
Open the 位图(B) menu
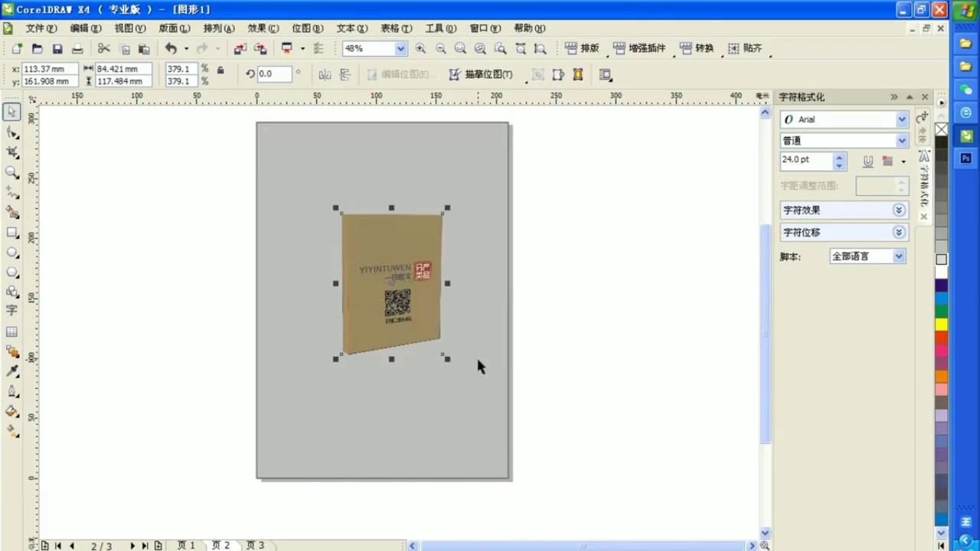307,28
